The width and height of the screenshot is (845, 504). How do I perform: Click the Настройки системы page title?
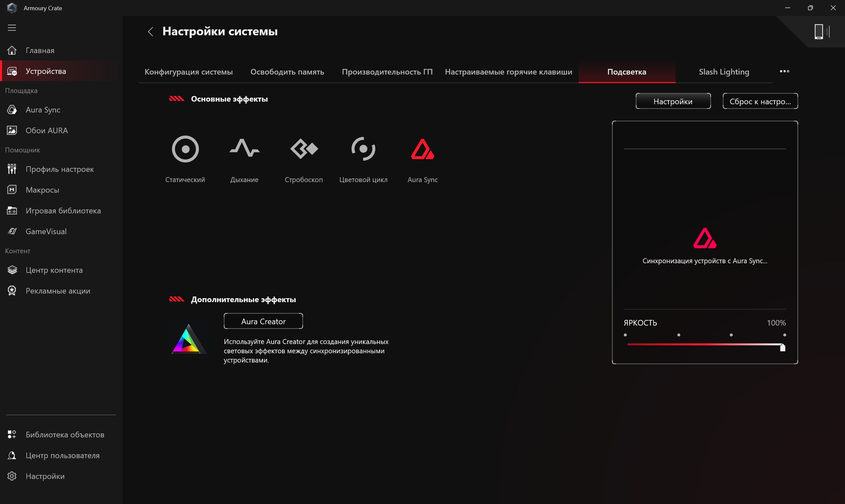220,31
